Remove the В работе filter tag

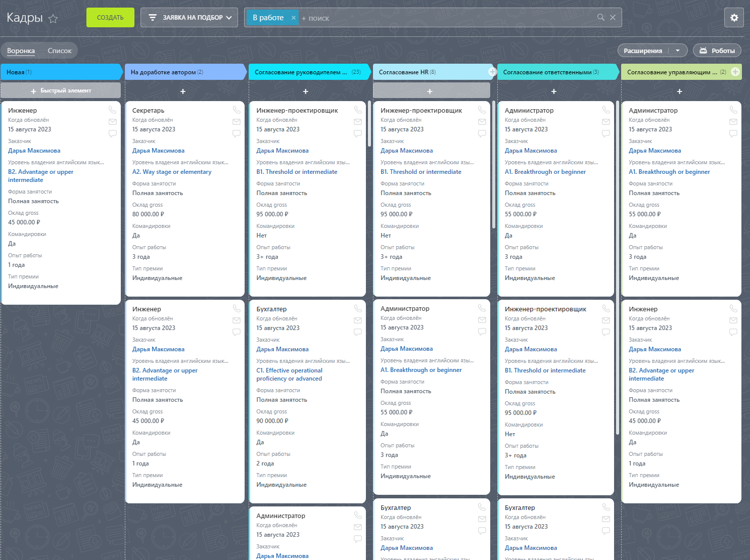(293, 18)
